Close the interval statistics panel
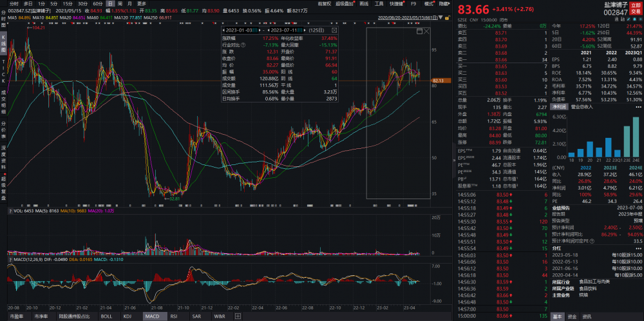The width and height of the screenshot is (644, 321). click(334, 30)
